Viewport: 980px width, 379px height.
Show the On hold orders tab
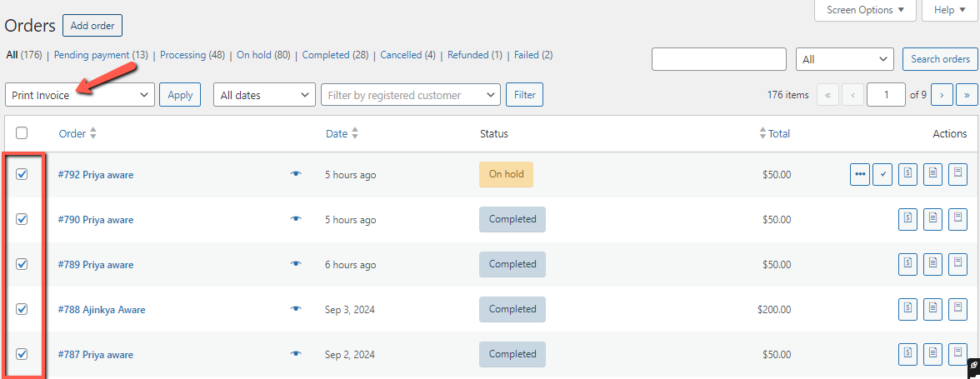point(262,55)
